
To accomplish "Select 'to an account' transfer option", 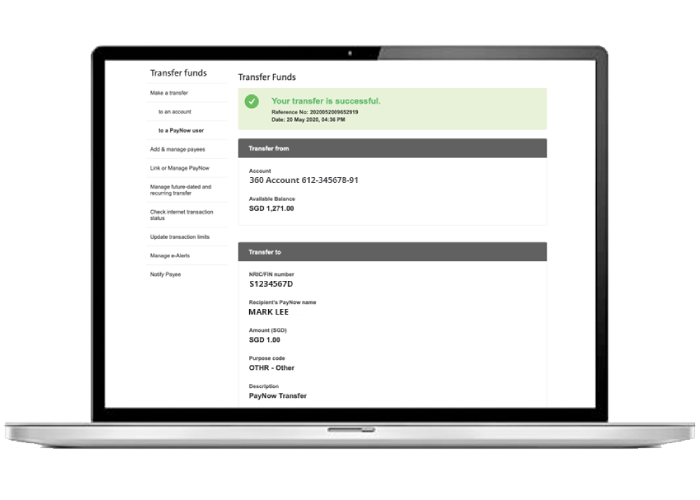I will 175,112.
